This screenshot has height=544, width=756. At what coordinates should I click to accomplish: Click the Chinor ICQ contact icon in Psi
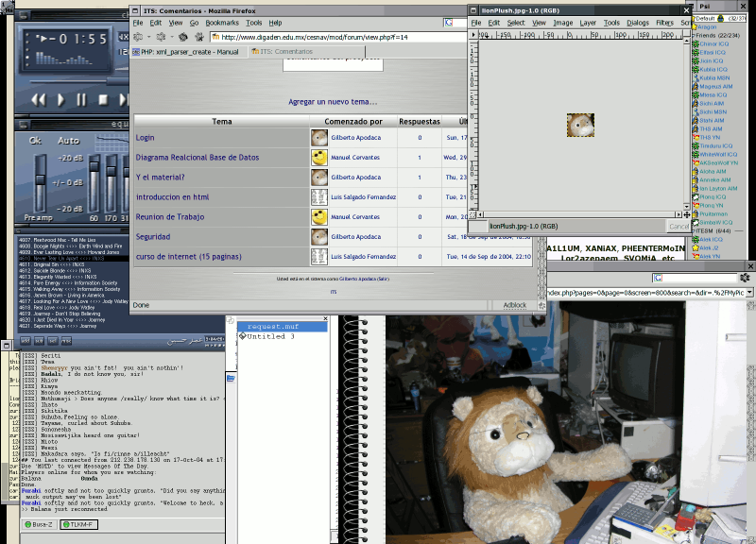coord(696,43)
